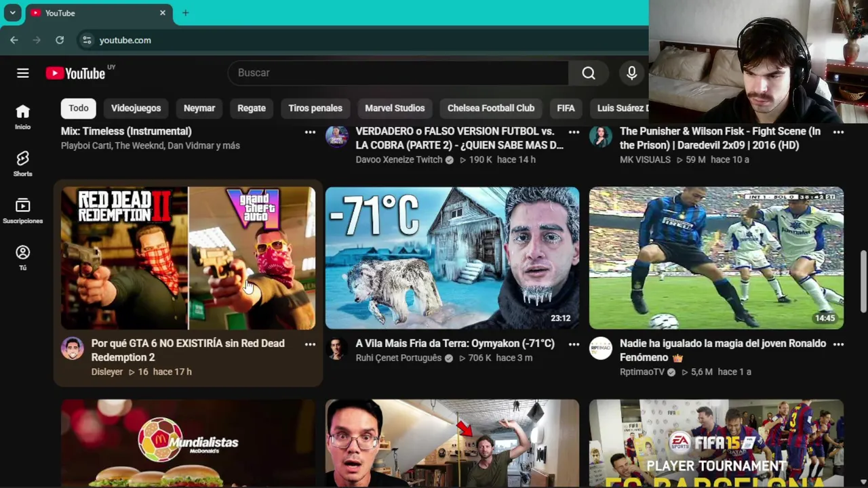Open the Red Dead Redemption II thumbnail

189,258
